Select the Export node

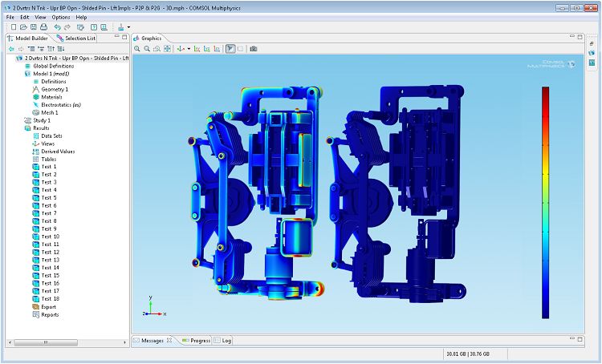coord(44,307)
